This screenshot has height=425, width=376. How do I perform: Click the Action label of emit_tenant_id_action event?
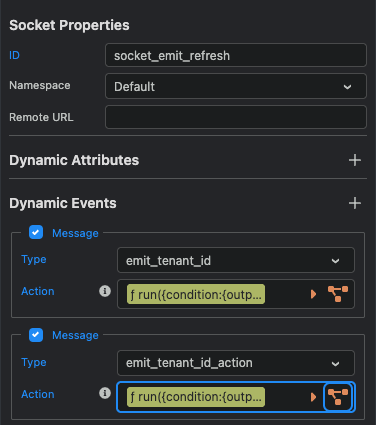tap(38, 394)
